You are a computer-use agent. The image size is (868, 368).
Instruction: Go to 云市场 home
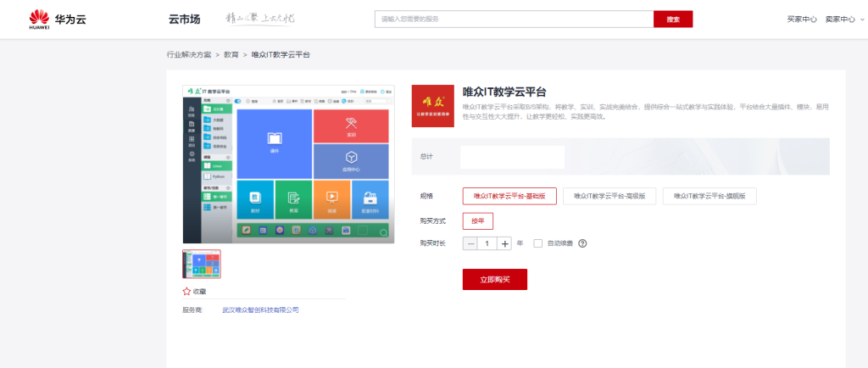point(184,19)
